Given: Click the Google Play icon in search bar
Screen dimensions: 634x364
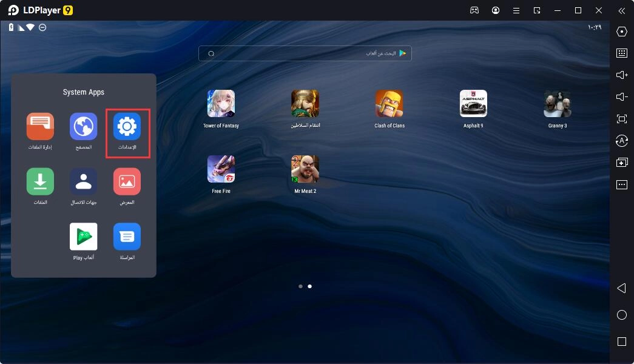Looking at the screenshot, I should (x=403, y=53).
